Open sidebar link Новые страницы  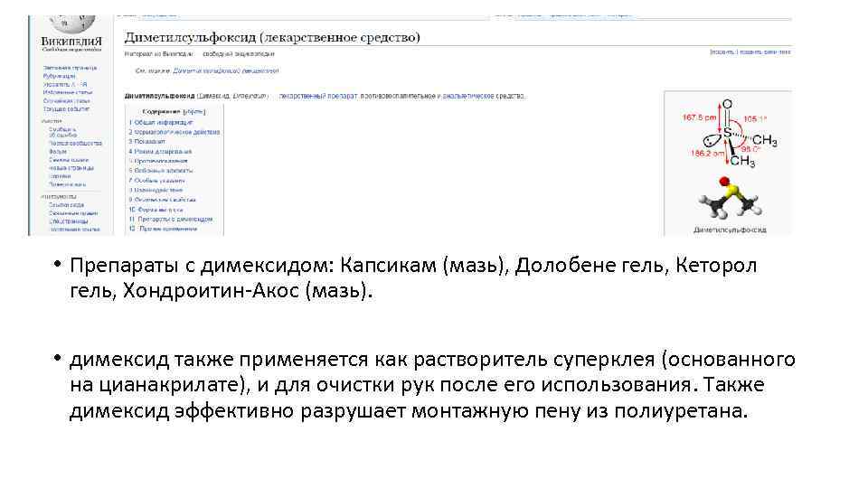coord(71,168)
